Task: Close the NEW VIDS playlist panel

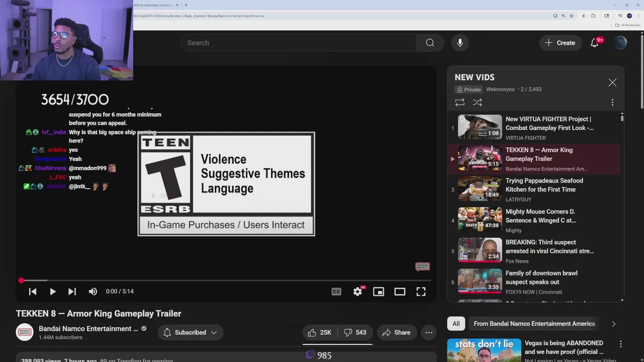Action: tap(612, 82)
